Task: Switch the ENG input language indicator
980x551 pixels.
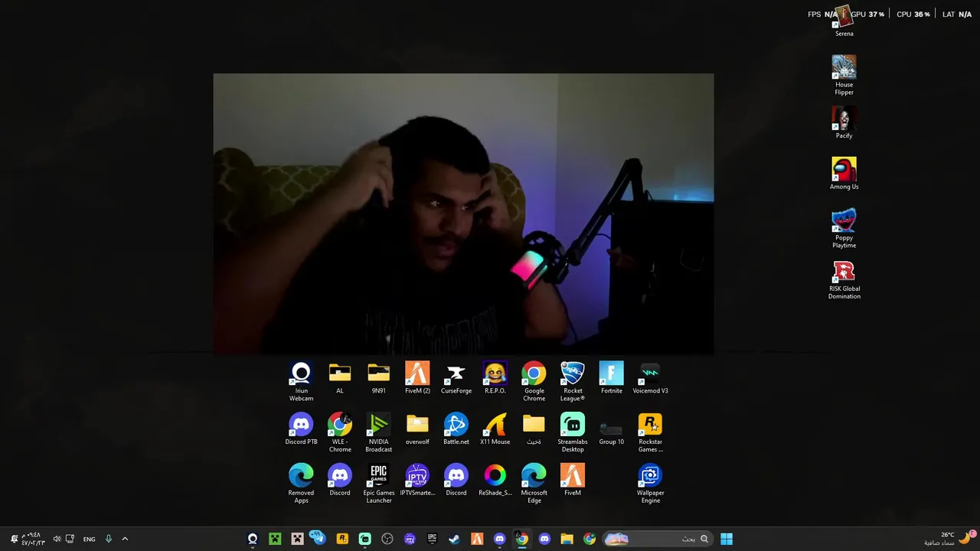Action: point(90,539)
